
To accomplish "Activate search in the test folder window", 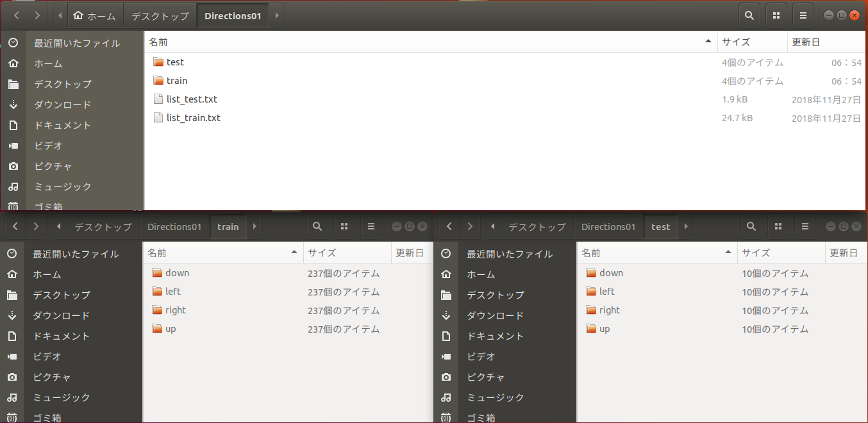I will click(x=751, y=226).
